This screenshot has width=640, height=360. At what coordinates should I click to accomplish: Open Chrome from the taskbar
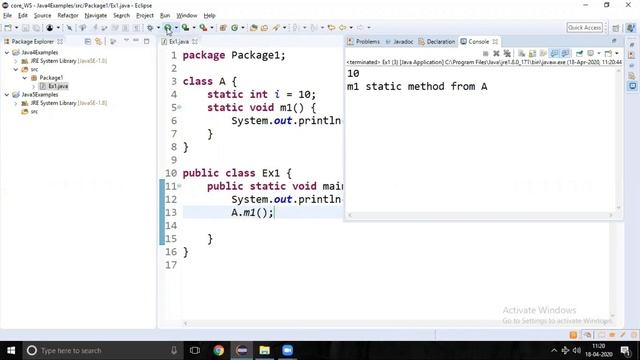point(218,351)
